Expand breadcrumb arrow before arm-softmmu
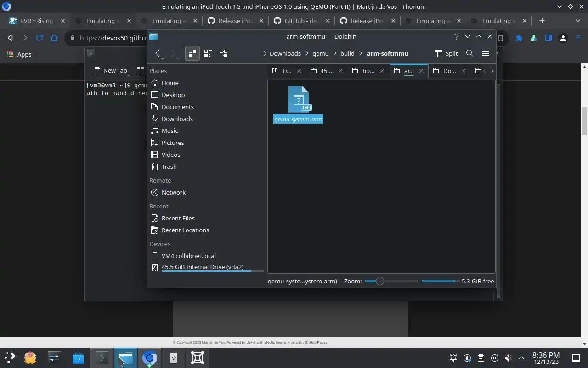588x368 pixels. point(361,53)
